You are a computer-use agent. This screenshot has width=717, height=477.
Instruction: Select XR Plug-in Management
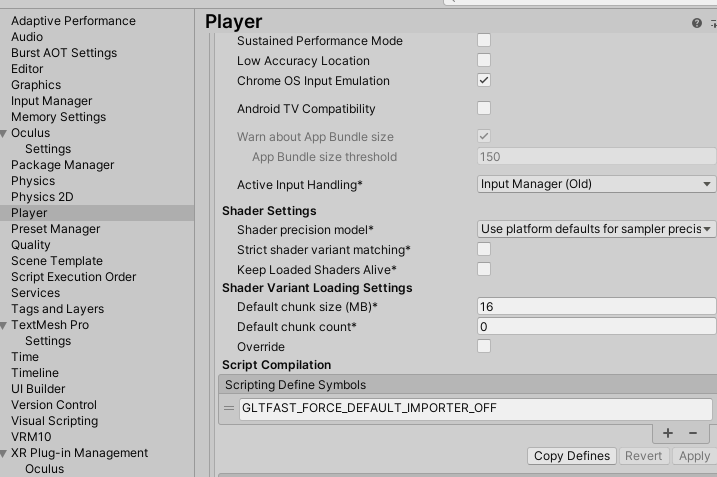[80, 453]
